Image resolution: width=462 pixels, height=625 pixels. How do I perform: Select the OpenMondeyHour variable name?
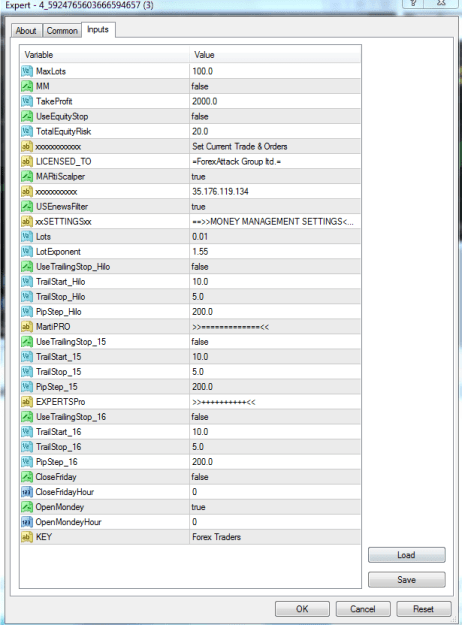[68, 522]
